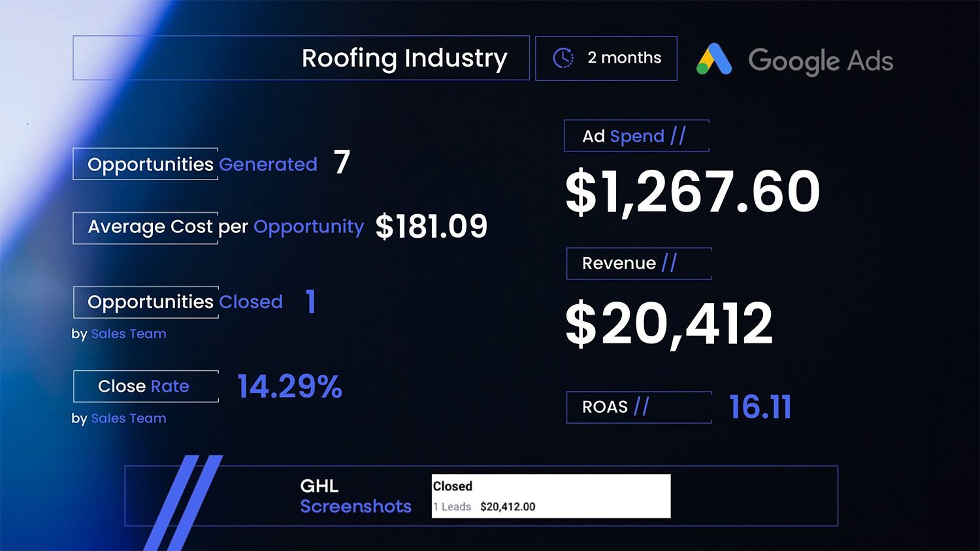Click the GHL Screenshots heading
The image size is (980, 551).
click(355, 496)
